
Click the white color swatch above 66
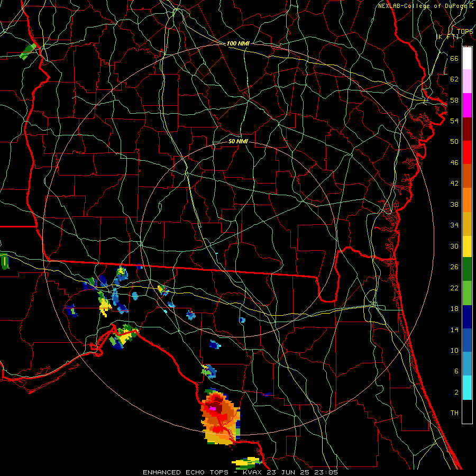tap(467, 58)
